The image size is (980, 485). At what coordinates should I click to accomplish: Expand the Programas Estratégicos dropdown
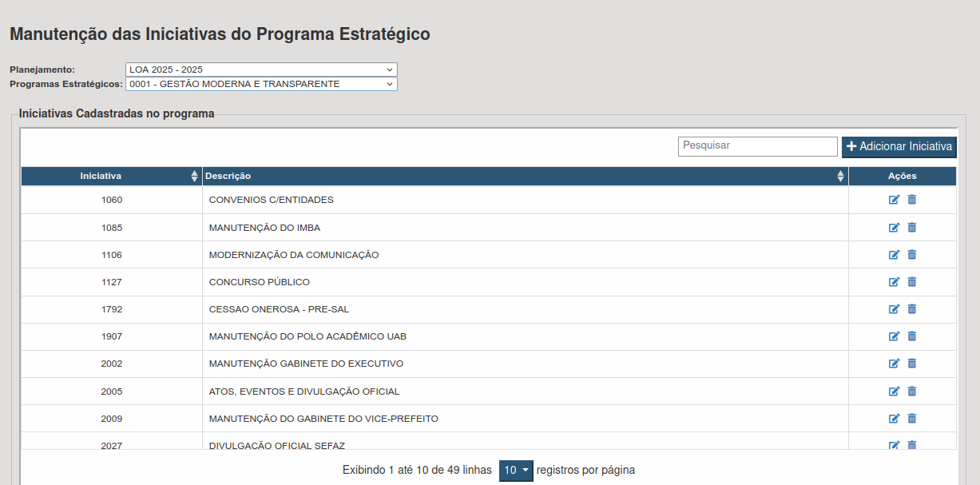click(261, 84)
